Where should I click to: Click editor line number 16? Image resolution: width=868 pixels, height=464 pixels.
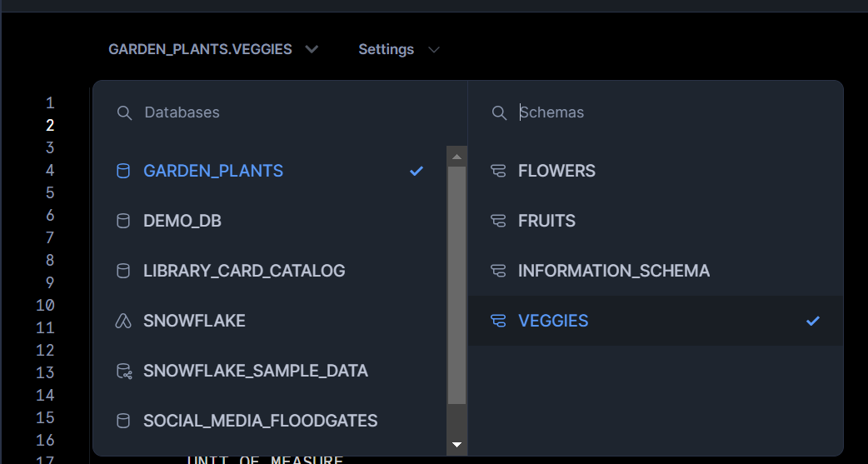pos(45,440)
